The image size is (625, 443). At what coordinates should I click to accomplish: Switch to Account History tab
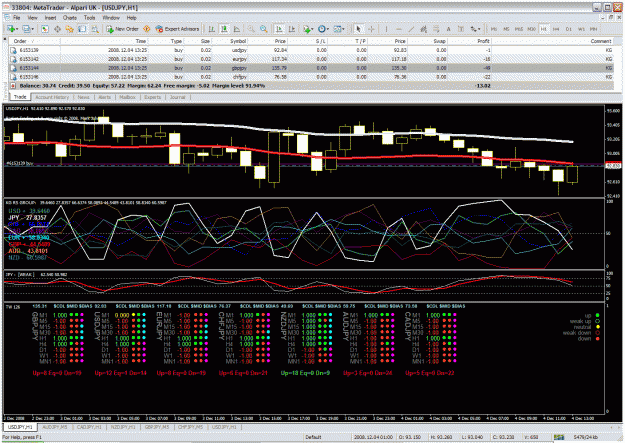click(52, 97)
